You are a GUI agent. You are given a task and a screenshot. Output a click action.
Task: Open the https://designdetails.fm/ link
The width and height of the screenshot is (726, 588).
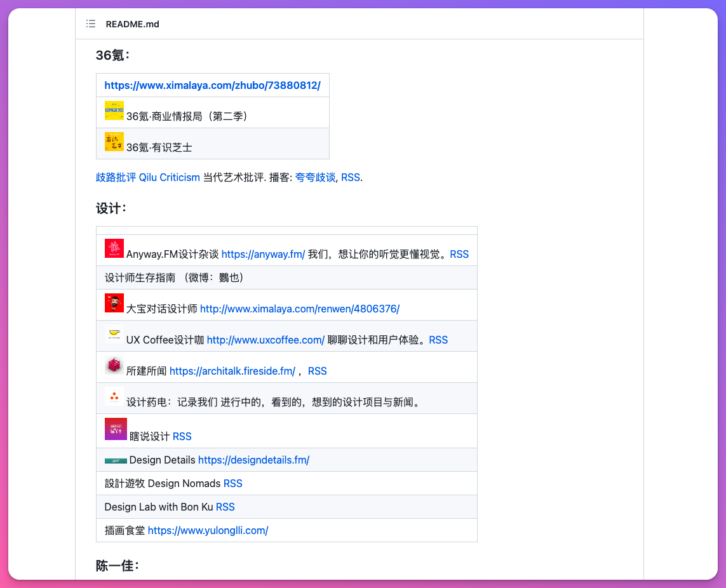pos(253,460)
